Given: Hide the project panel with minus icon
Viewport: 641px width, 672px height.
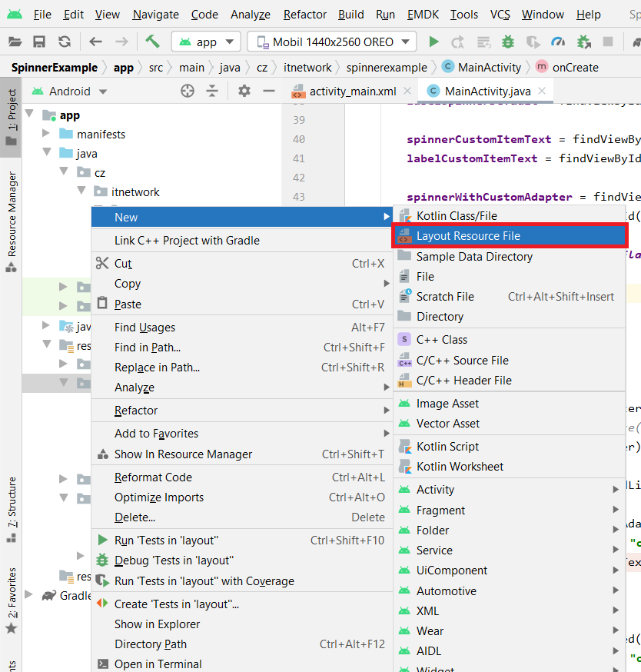Looking at the screenshot, I should 269,91.
